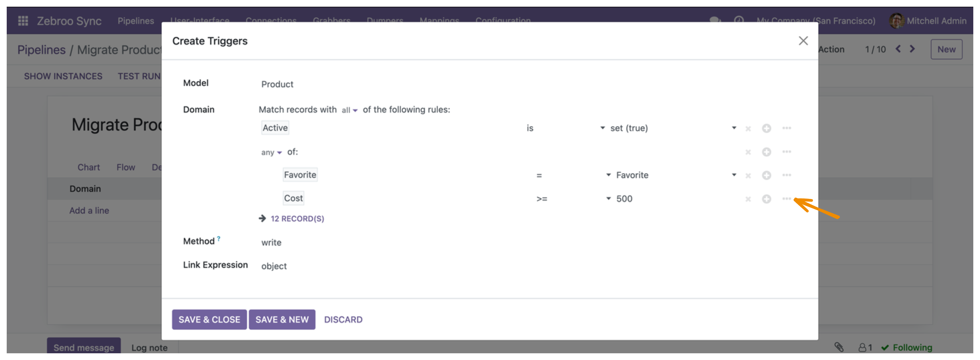Go to the next pipeline record
The image size is (980, 360).
[912, 49]
